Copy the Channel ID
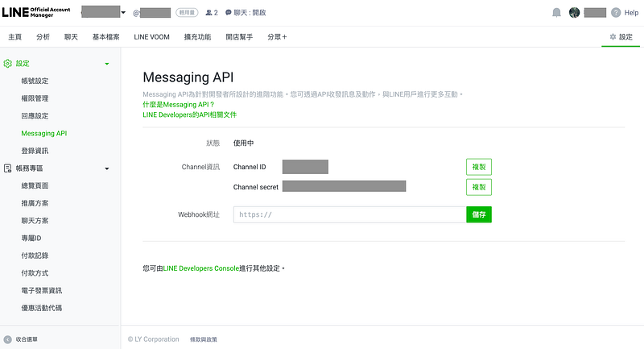The width and height of the screenshot is (644, 349). tap(478, 167)
